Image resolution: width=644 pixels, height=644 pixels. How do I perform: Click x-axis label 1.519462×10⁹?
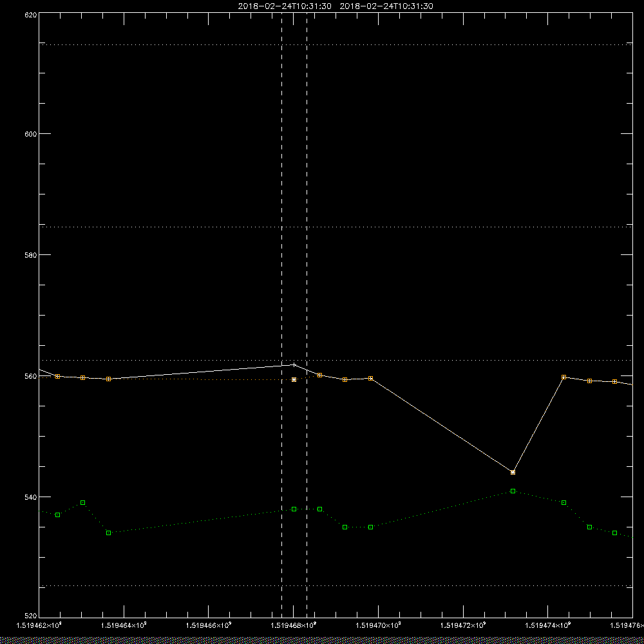[39, 625]
